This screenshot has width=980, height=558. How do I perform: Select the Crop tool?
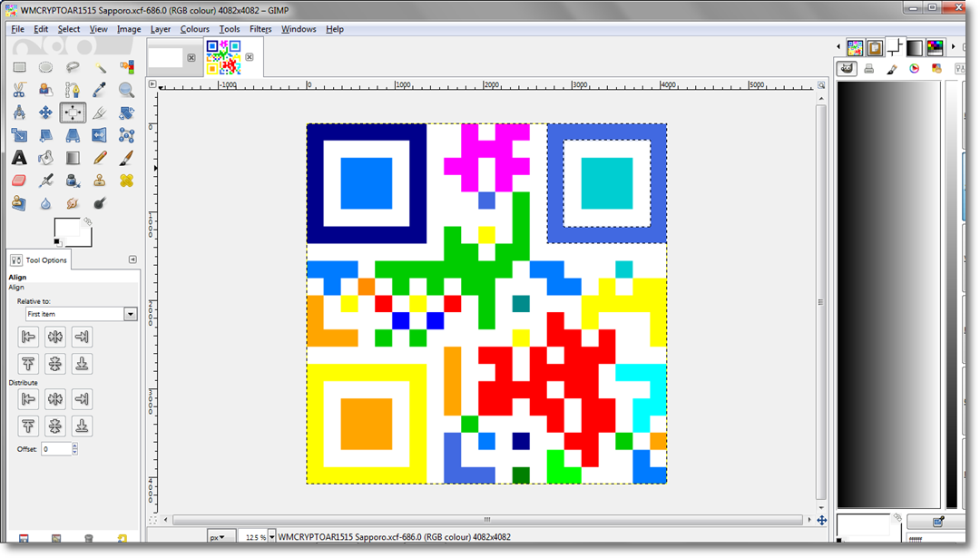(100, 113)
